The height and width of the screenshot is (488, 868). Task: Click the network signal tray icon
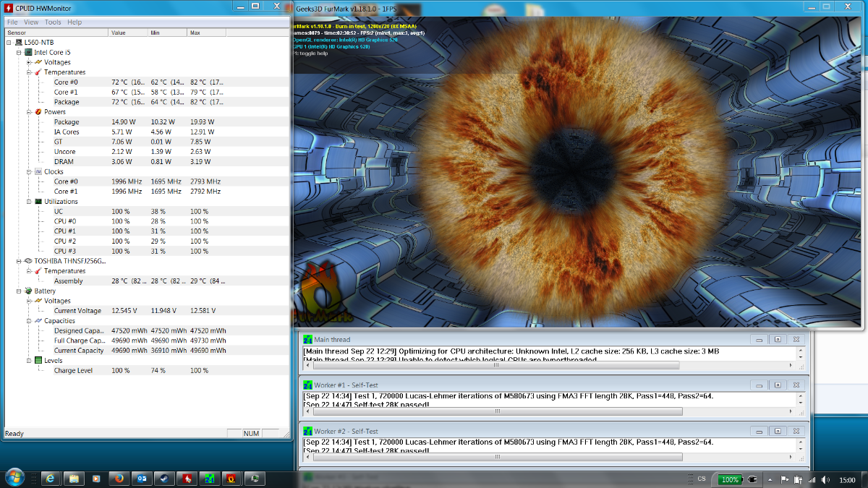(812, 479)
